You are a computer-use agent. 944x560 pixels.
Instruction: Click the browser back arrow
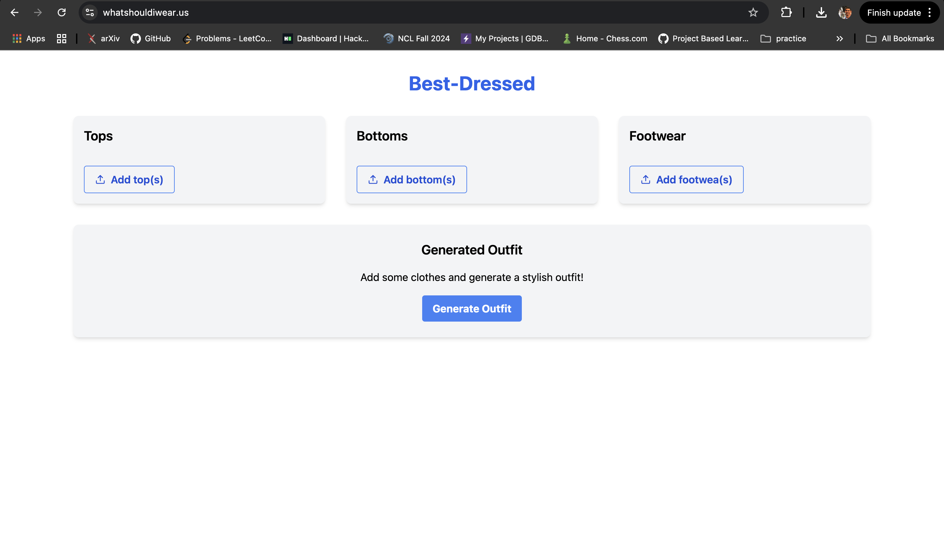coord(14,12)
